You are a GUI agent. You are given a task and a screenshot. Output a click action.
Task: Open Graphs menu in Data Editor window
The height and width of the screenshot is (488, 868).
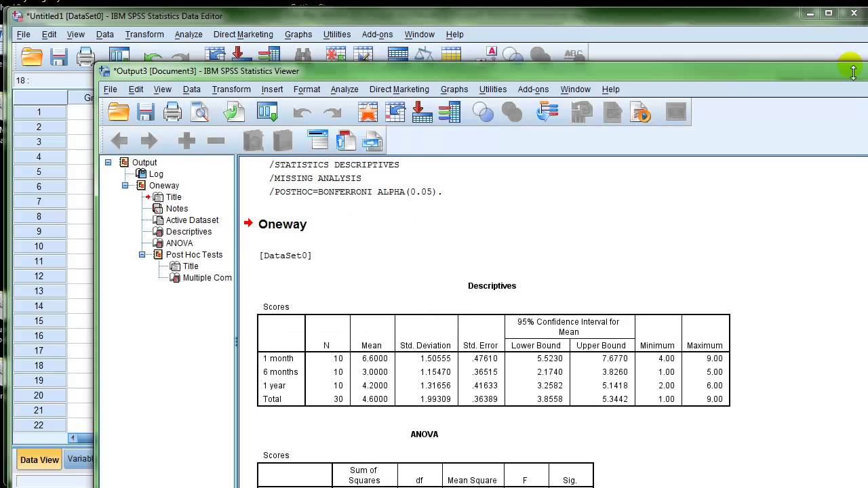pyautogui.click(x=298, y=34)
